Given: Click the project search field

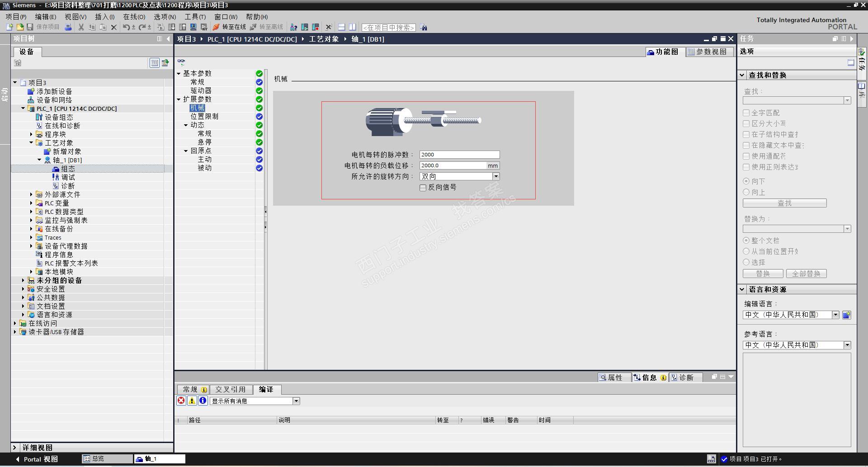Looking at the screenshot, I should coord(388,28).
